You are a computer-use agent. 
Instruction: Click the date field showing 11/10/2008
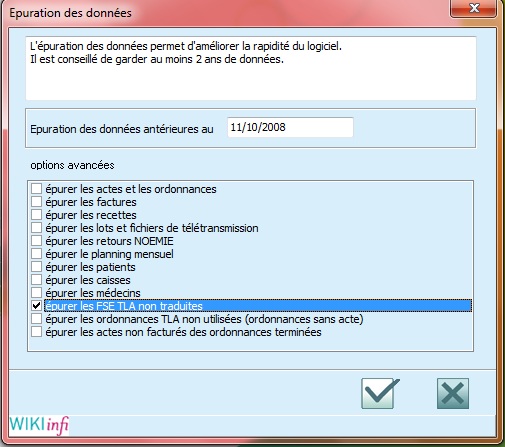tap(290, 127)
